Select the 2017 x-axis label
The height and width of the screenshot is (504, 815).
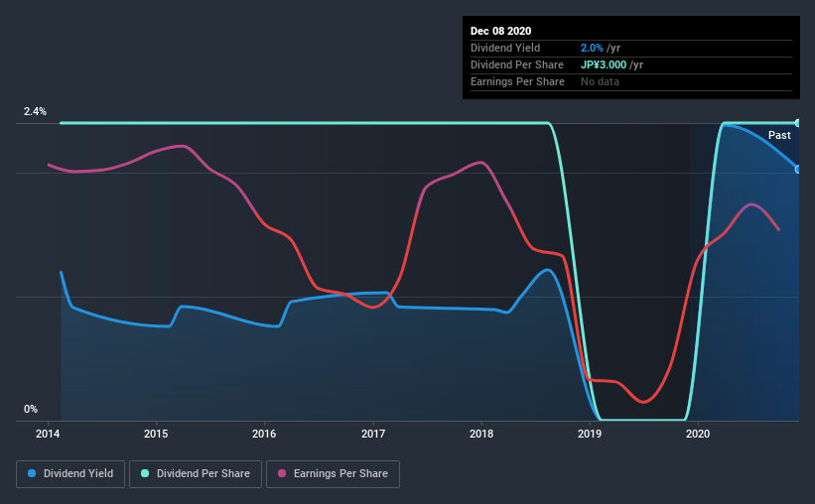(x=373, y=434)
